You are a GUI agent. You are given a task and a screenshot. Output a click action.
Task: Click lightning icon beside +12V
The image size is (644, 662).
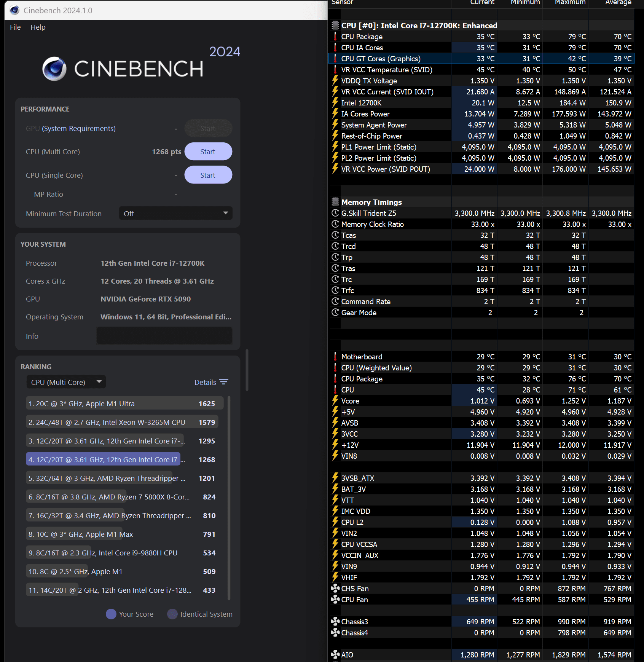point(335,445)
